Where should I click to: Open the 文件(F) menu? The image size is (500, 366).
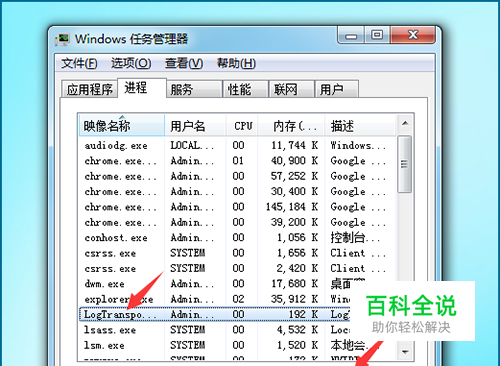pos(79,63)
